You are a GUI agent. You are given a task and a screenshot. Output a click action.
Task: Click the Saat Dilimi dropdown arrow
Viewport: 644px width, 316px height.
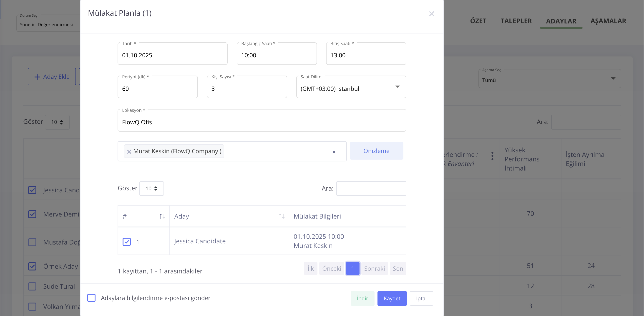[397, 87]
